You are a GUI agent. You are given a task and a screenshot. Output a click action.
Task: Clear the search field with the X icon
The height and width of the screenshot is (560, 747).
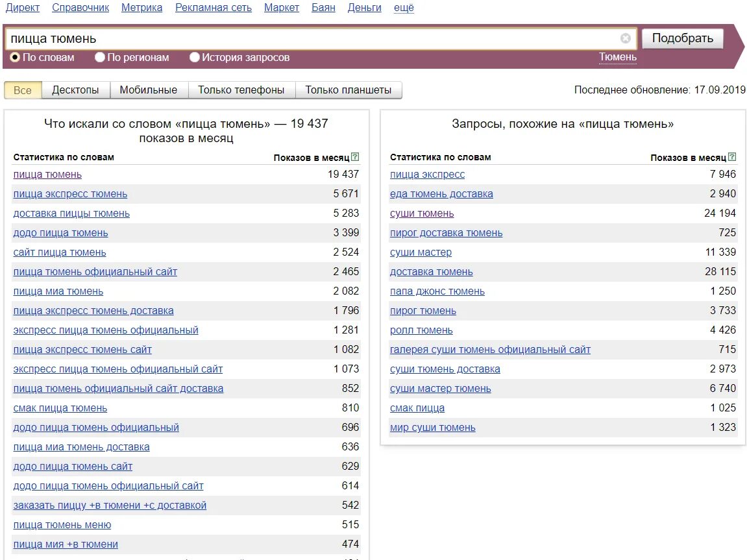pos(625,38)
